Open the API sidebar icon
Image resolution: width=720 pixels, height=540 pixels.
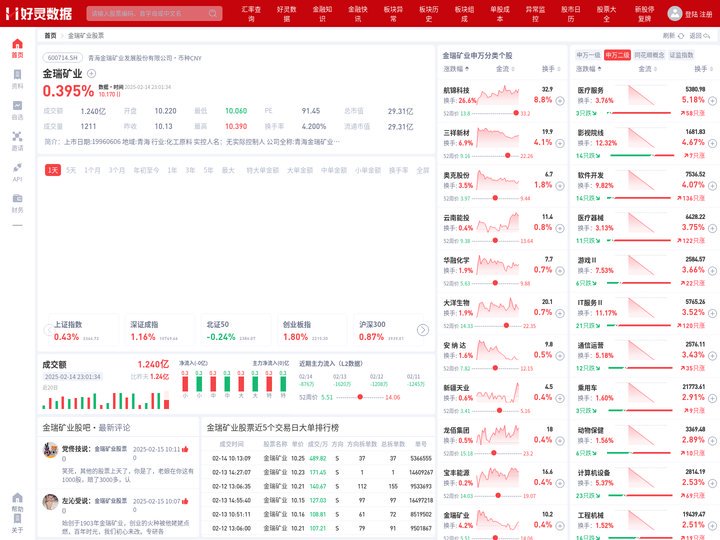[17, 172]
